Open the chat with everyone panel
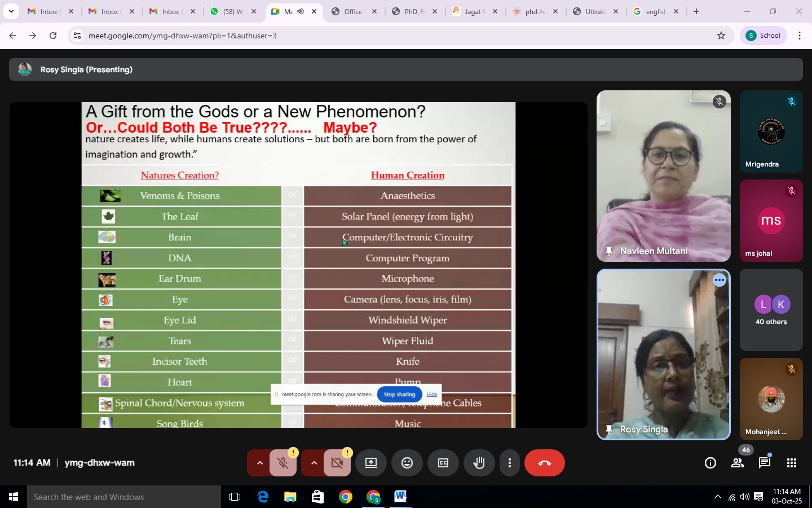 click(x=765, y=463)
